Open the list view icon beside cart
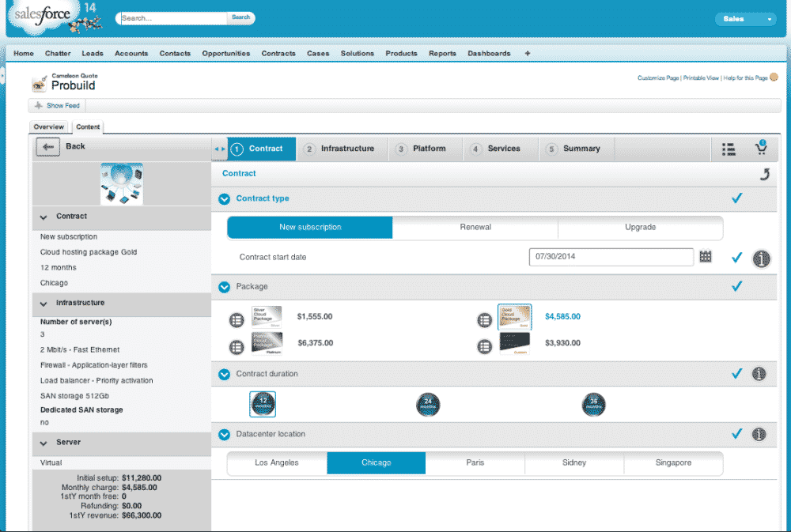This screenshot has height=532, width=791. click(729, 149)
